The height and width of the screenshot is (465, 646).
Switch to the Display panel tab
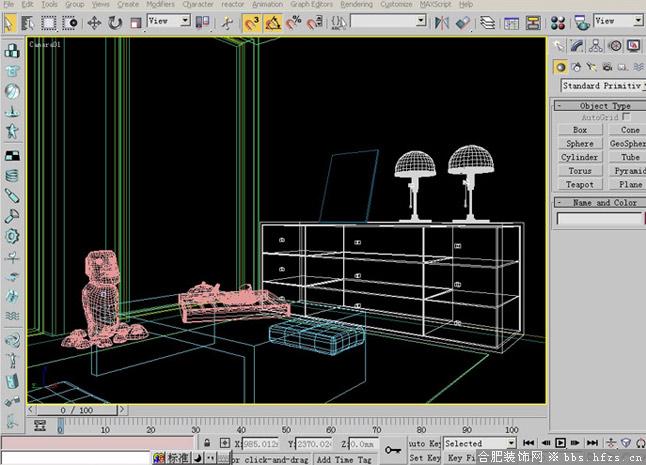pyautogui.click(x=634, y=46)
